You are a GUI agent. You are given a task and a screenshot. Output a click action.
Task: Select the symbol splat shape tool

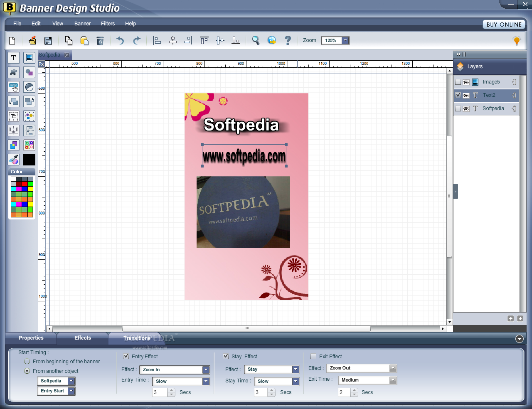13,72
